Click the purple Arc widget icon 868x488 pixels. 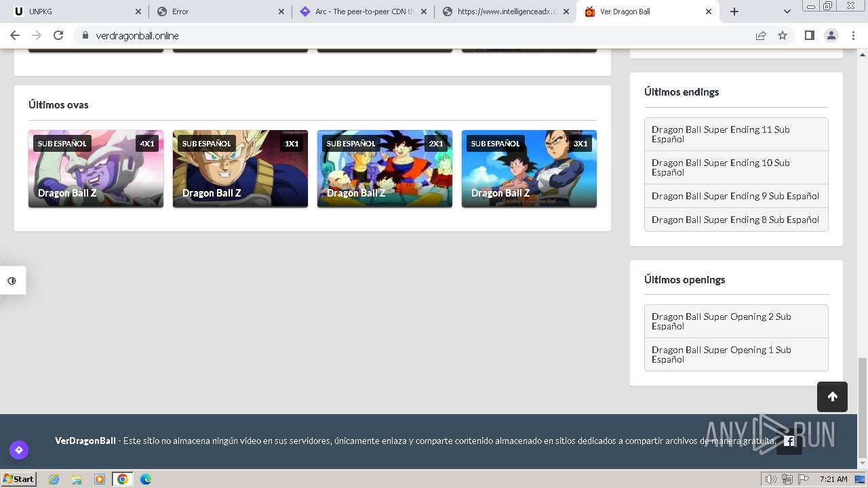pyautogui.click(x=19, y=449)
